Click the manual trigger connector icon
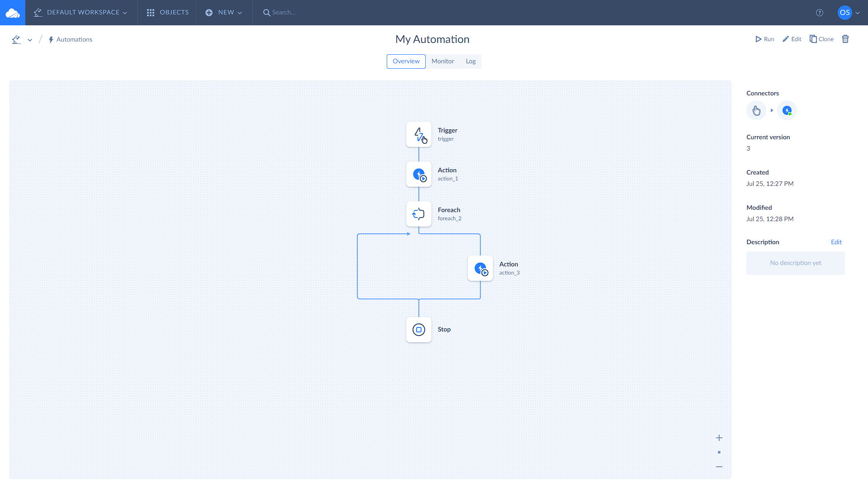868x488 pixels. point(756,110)
